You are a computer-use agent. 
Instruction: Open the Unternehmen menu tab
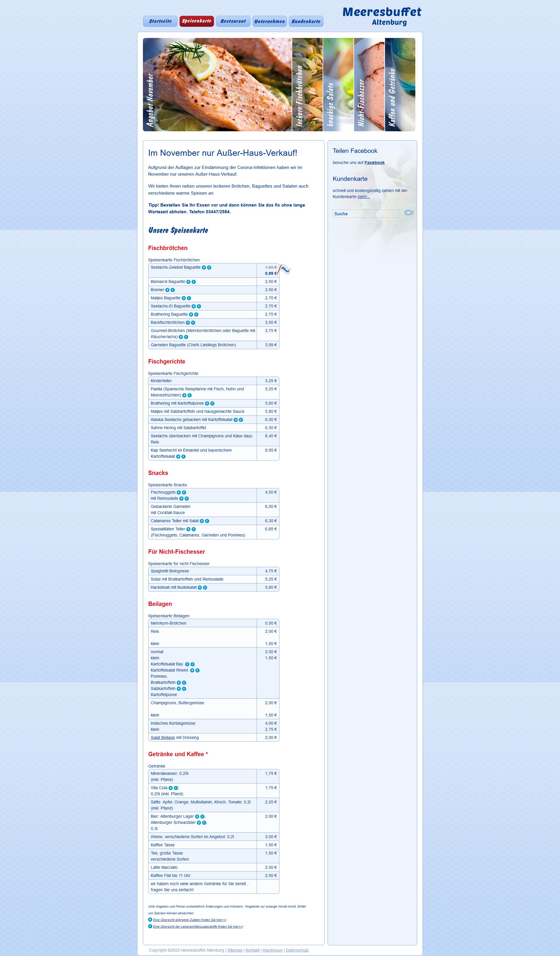pos(269,21)
